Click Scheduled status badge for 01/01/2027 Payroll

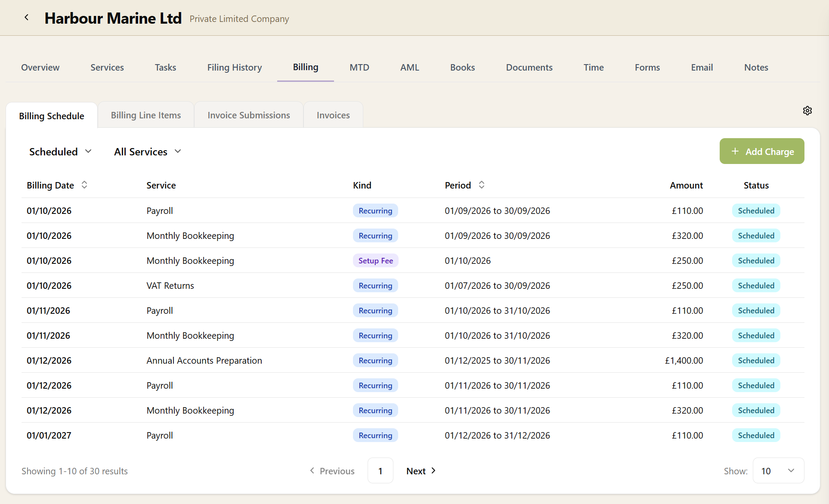click(x=756, y=436)
